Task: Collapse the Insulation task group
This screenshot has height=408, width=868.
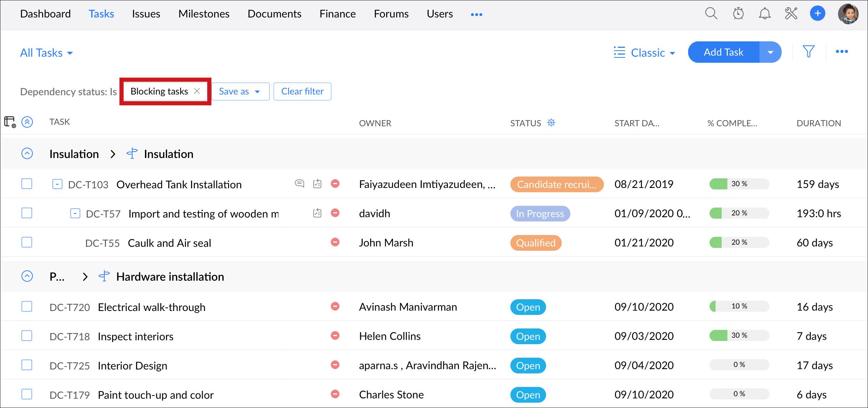Action: click(27, 153)
